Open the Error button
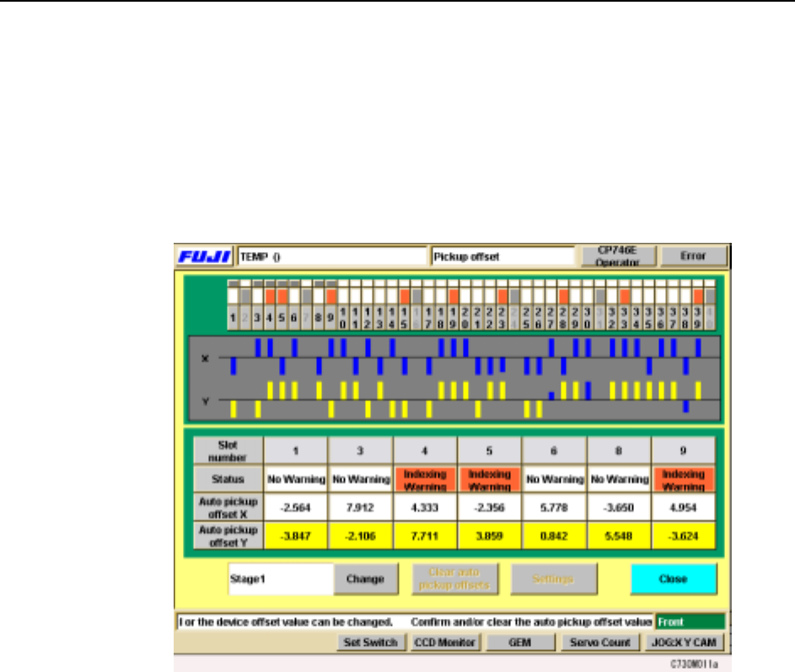Image resolution: width=795 pixels, height=672 pixels. pos(693,256)
